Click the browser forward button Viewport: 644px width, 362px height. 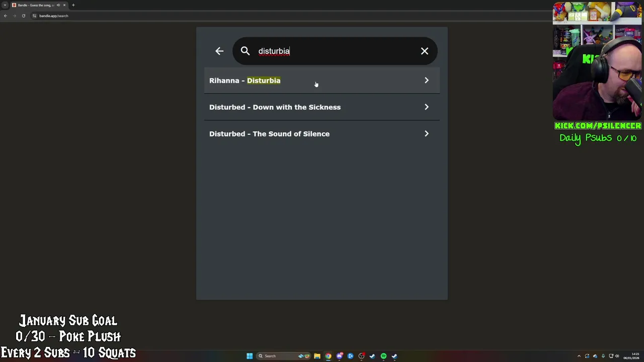pyautogui.click(x=15, y=16)
